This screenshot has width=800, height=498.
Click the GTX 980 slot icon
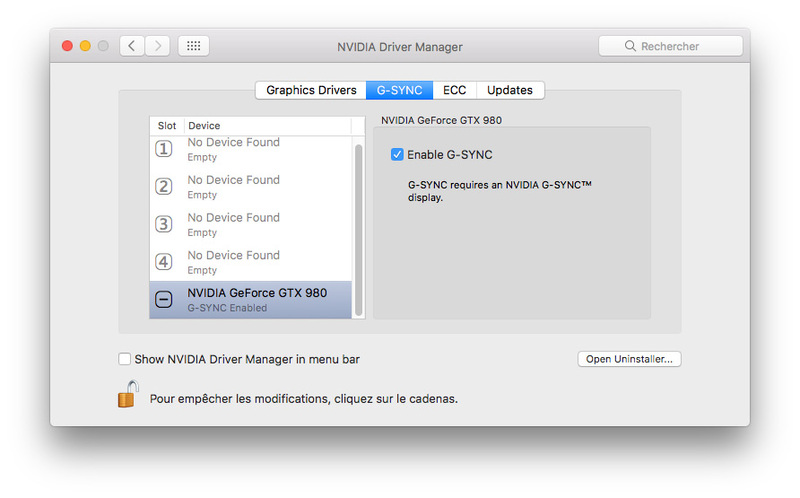[164, 299]
